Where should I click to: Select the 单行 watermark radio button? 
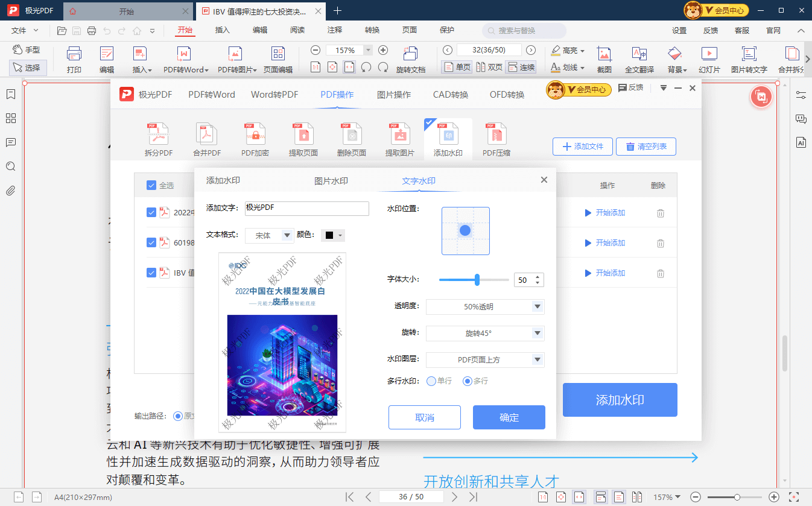tap(430, 381)
